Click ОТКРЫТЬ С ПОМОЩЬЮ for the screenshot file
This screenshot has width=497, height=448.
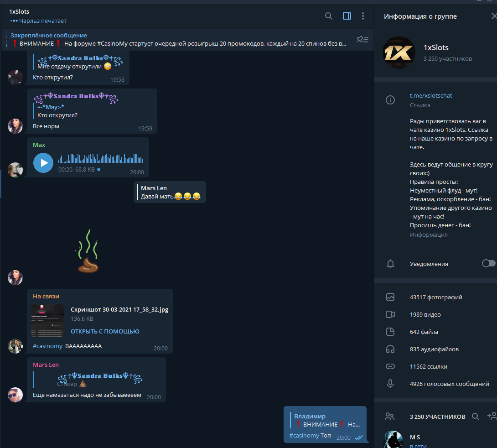105,331
